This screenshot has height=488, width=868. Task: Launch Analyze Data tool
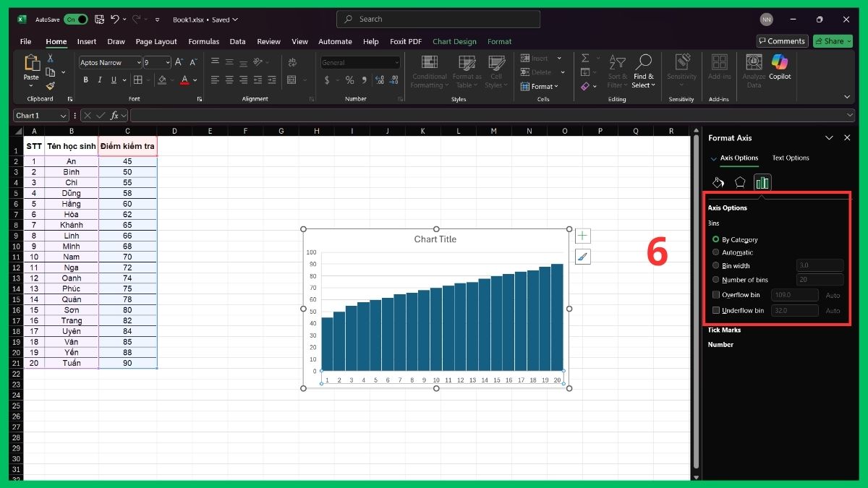pos(753,71)
